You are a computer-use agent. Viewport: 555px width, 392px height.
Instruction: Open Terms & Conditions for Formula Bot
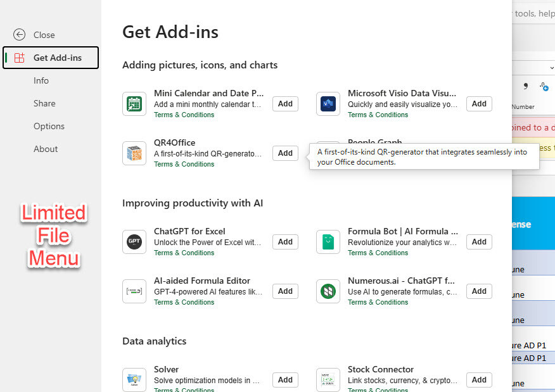pos(378,253)
